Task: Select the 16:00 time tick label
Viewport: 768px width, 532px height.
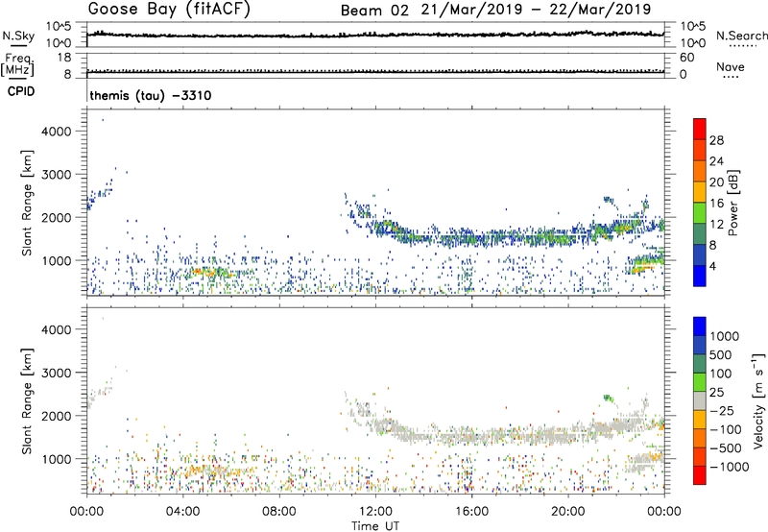Action: pos(471,512)
